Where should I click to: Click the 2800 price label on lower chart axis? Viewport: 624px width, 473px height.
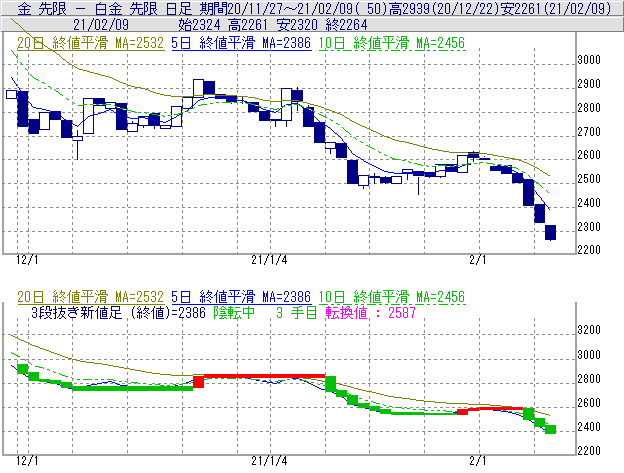(x=589, y=379)
